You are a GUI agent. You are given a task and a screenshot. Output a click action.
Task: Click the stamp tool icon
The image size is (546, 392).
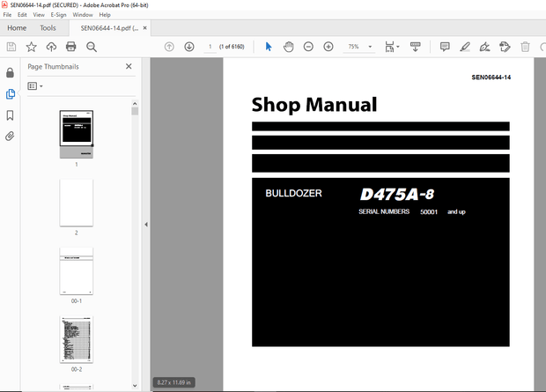505,47
